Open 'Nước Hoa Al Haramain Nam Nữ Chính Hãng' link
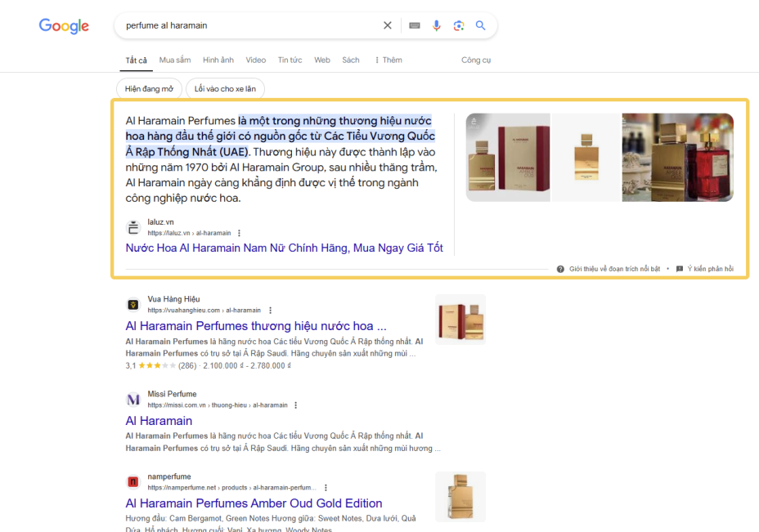The height and width of the screenshot is (532, 759). [x=284, y=248]
